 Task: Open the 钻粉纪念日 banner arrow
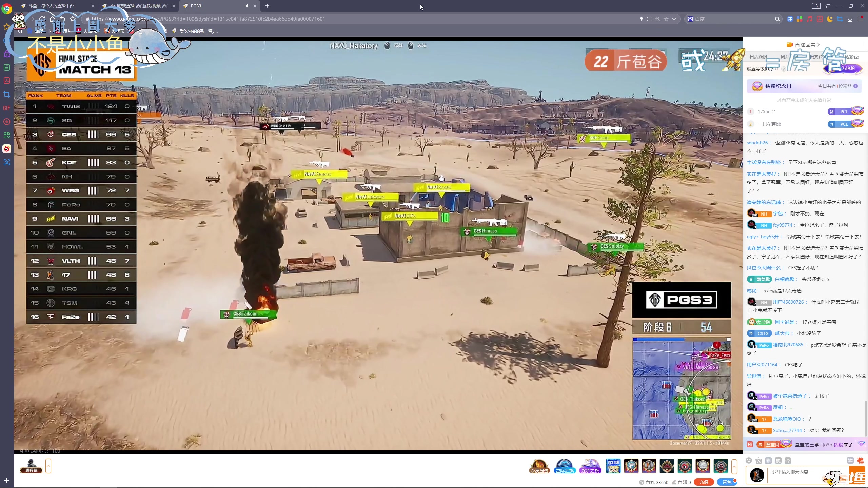(x=856, y=86)
